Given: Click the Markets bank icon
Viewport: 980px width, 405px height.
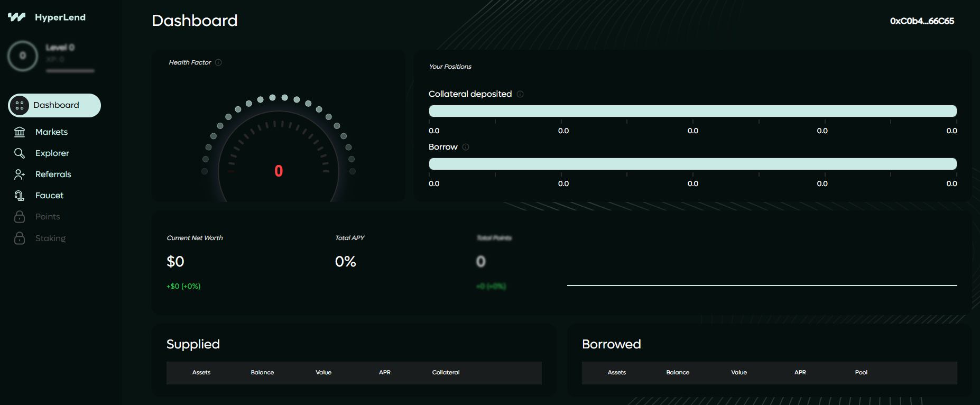Looking at the screenshot, I should pos(20,132).
